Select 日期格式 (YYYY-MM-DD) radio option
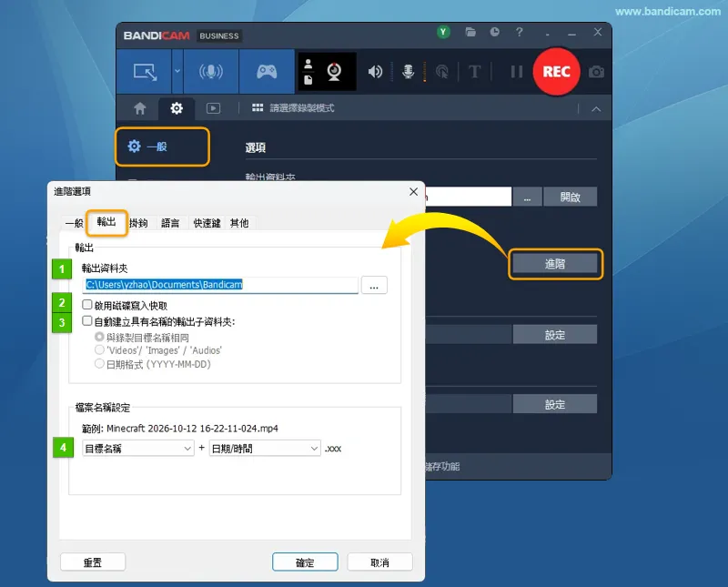The image size is (728, 587). (99, 363)
